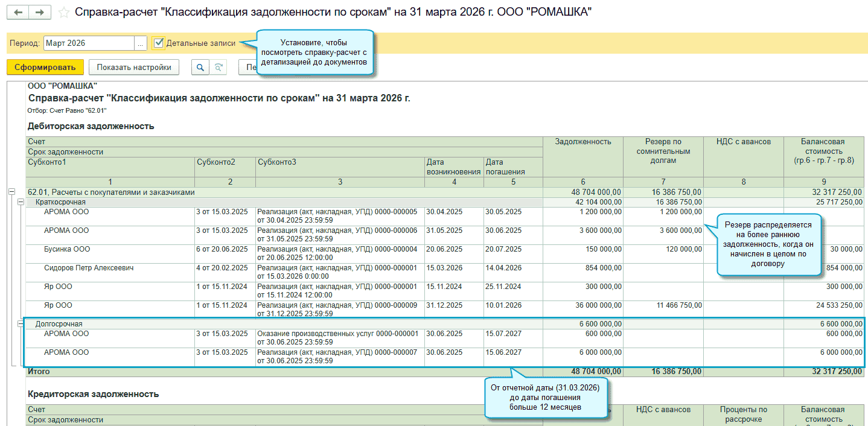Select the Бусинка ООО row cell
Viewport: 868px width, 426px height.
67,249
